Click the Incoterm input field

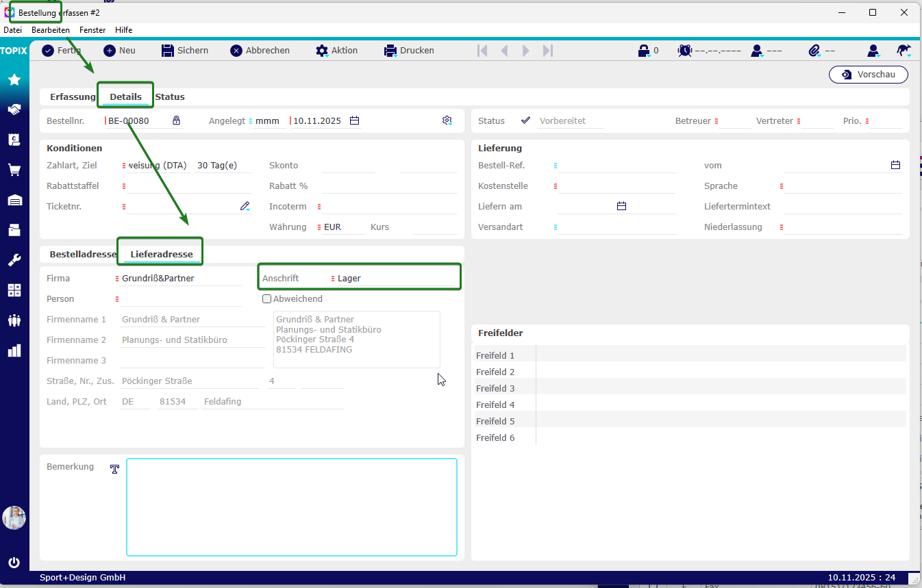[389, 206]
